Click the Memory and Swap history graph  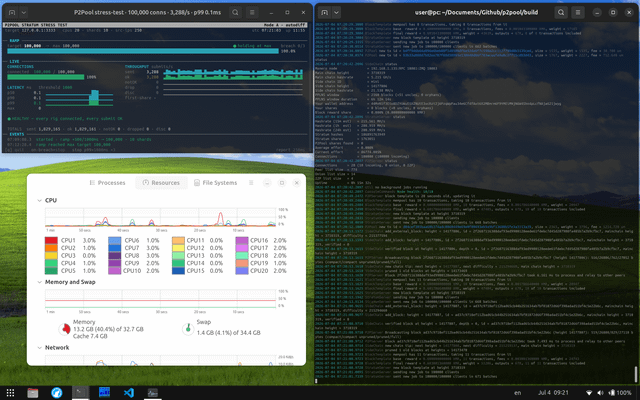(160, 299)
